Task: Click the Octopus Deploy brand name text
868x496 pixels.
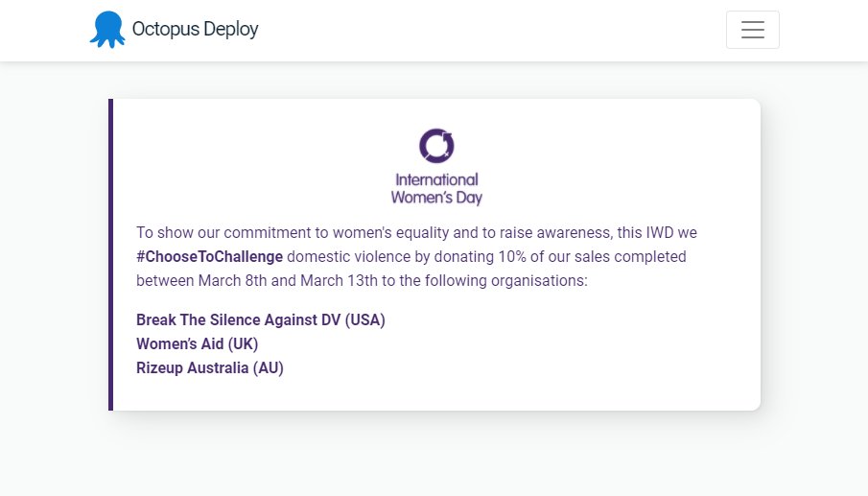Action: click(196, 30)
